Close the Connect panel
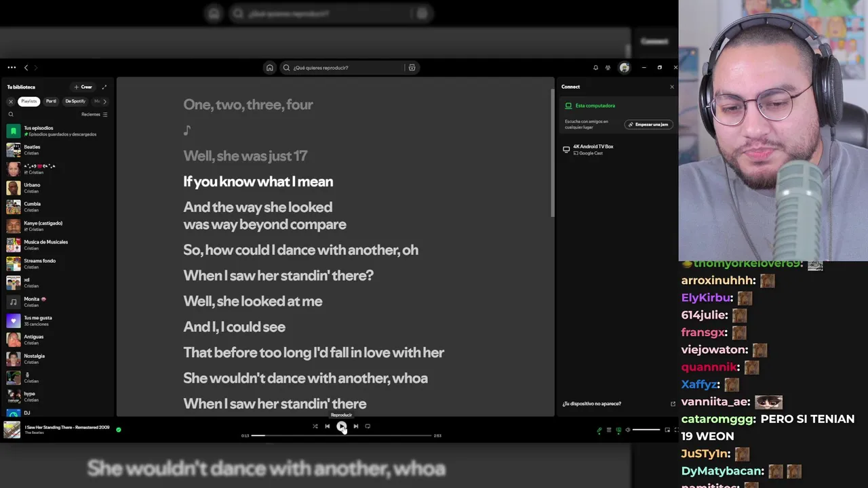 pyautogui.click(x=672, y=87)
